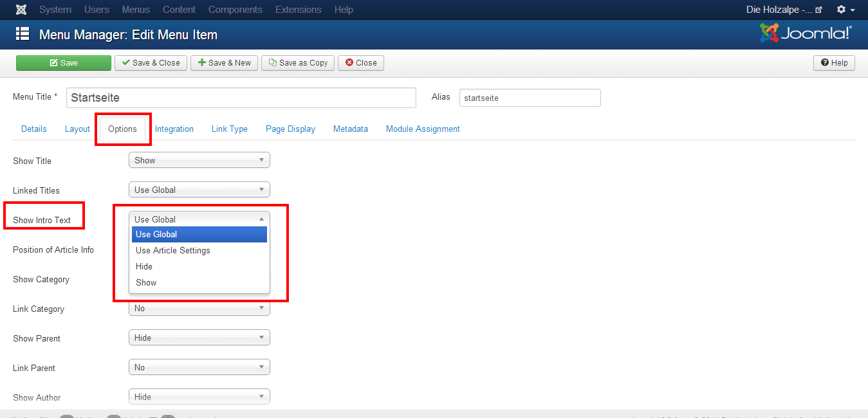This screenshot has height=418, width=868.
Task: Choose Use Article Settings option
Action: 199,250
